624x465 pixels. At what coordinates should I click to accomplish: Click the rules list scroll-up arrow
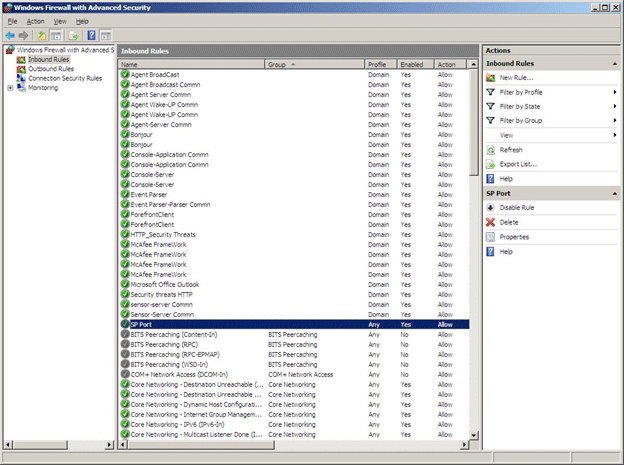coord(474,64)
